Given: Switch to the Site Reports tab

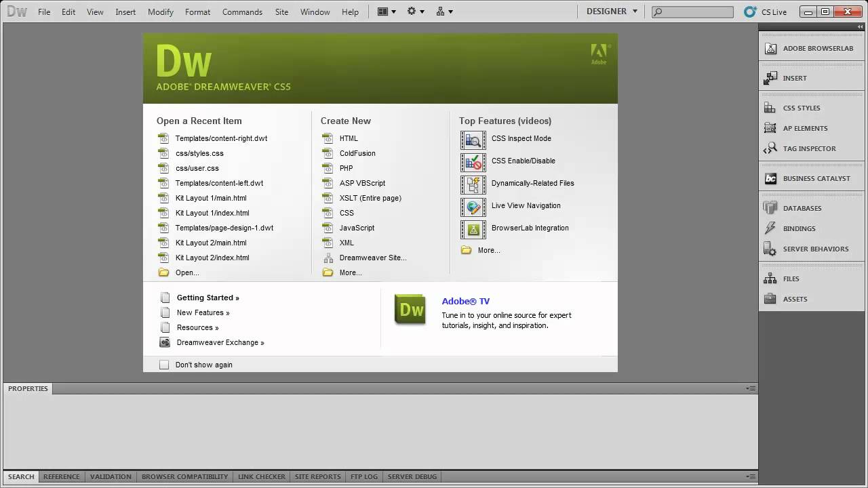Looking at the screenshot, I should 317,476.
